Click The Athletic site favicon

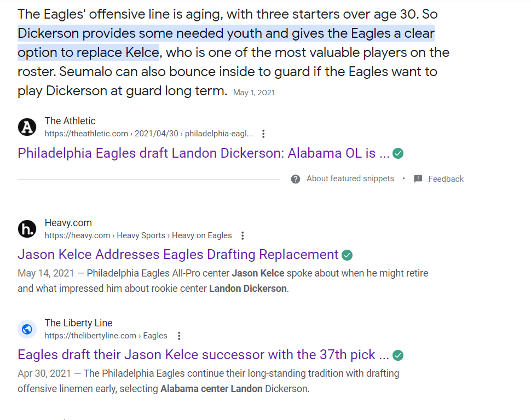click(27, 127)
